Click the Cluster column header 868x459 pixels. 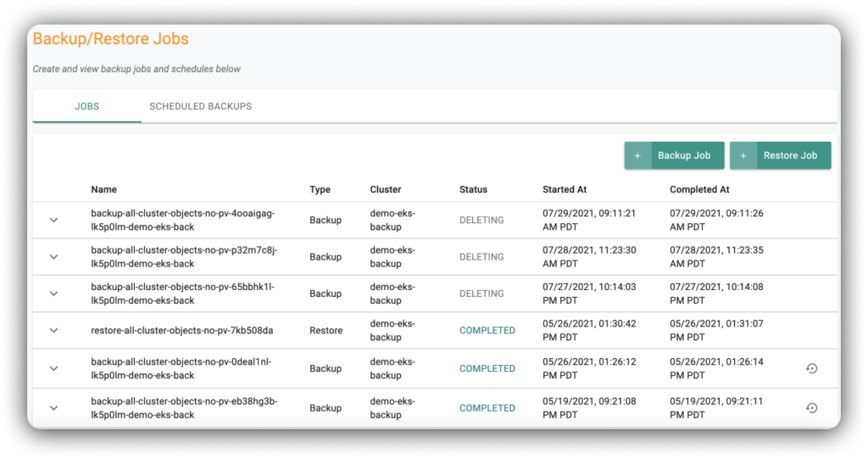tap(386, 189)
